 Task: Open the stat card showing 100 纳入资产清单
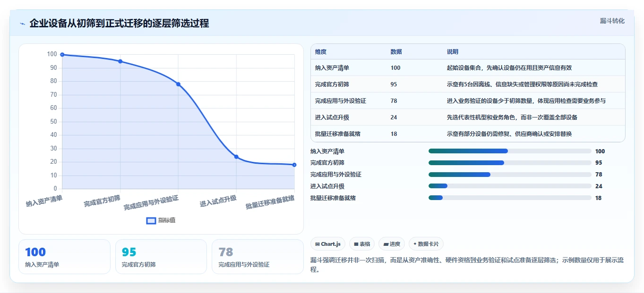tap(64, 257)
